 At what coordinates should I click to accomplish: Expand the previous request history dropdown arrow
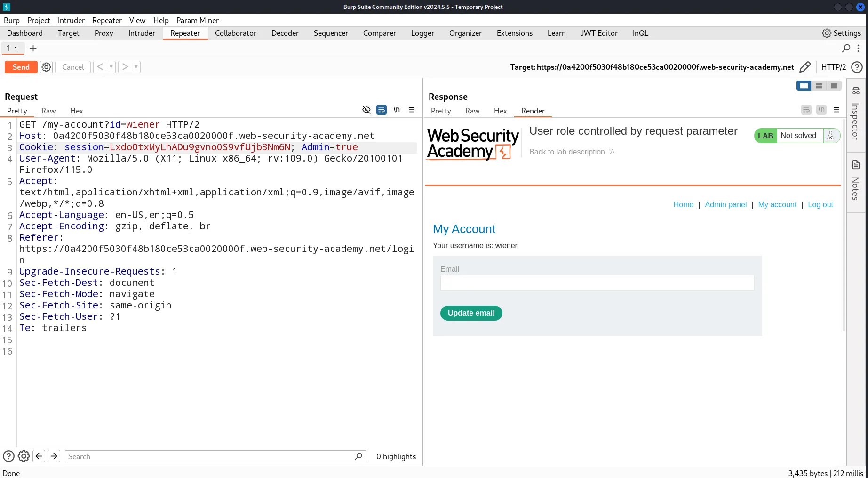coord(111,67)
